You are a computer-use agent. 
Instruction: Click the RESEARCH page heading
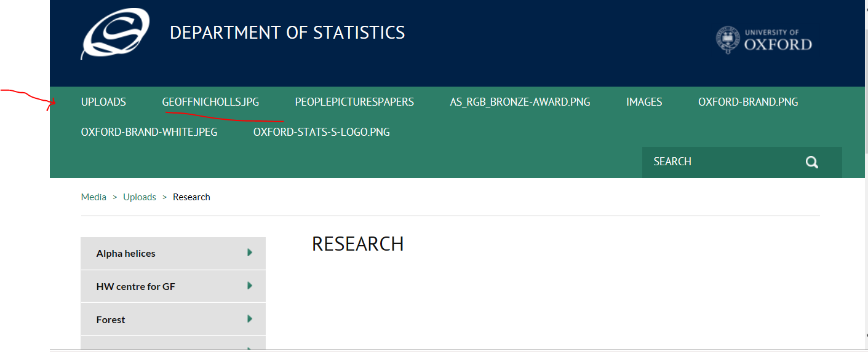pyautogui.click(x=358, y=244)
